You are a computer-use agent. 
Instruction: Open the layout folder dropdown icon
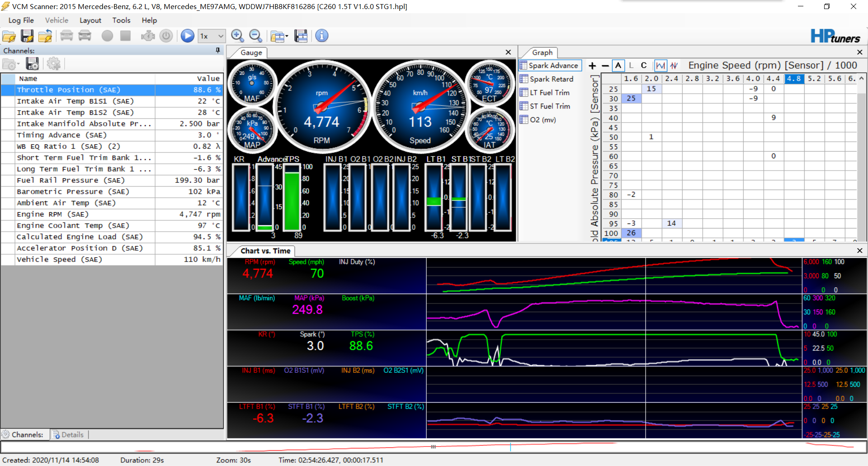279,36
